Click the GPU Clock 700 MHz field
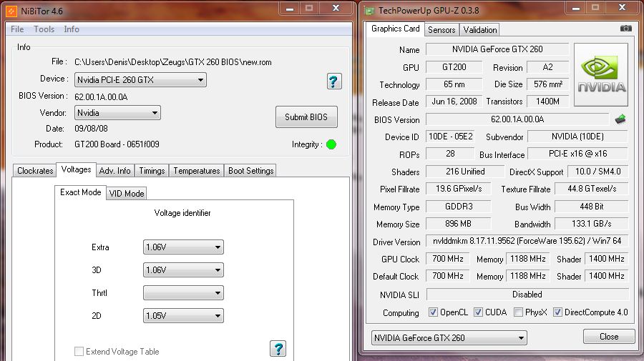The image size is (644, 361). pos(448,259)
